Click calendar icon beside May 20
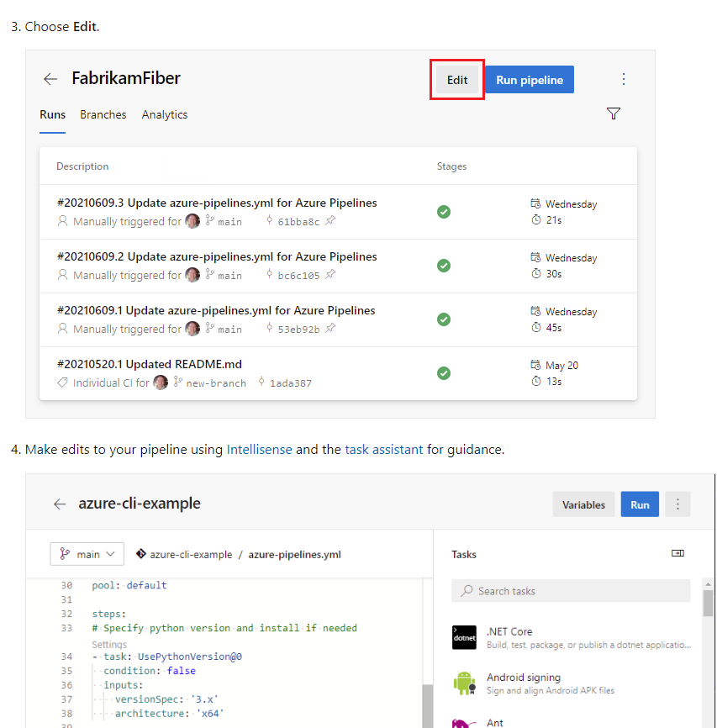The height and width of the screenshot is (728, 717). (x=535, y=365)
